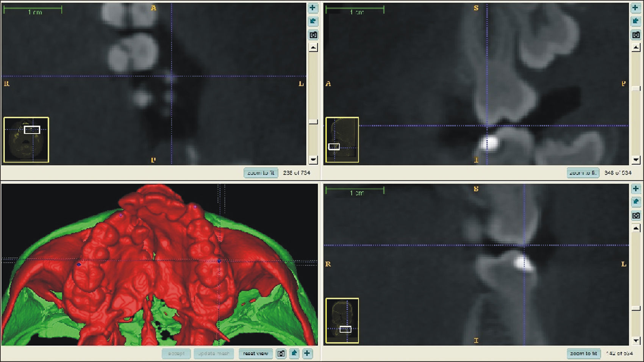Click the axial slice scrollbar down arrow
Viewport: 644px width, 362px height.
pyautogui.click(x=313, y=160)
